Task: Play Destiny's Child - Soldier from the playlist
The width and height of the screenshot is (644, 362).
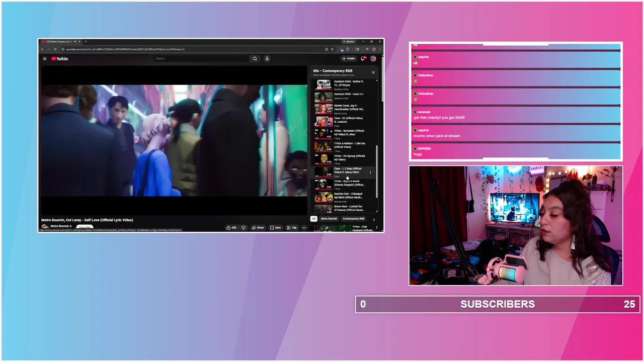Action: pyautogui.click(x=344, y=84)
